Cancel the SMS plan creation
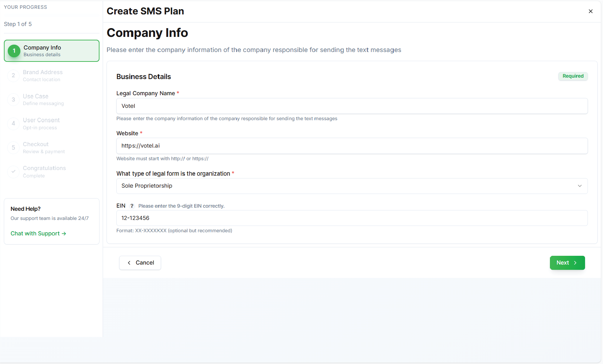The width and height of the screenshot is (603, 364). click(140, 262)
